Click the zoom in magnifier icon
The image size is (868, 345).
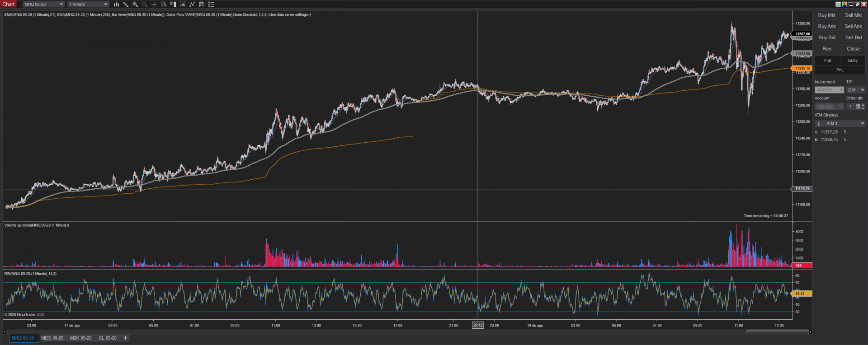click(x=135, y=5)
